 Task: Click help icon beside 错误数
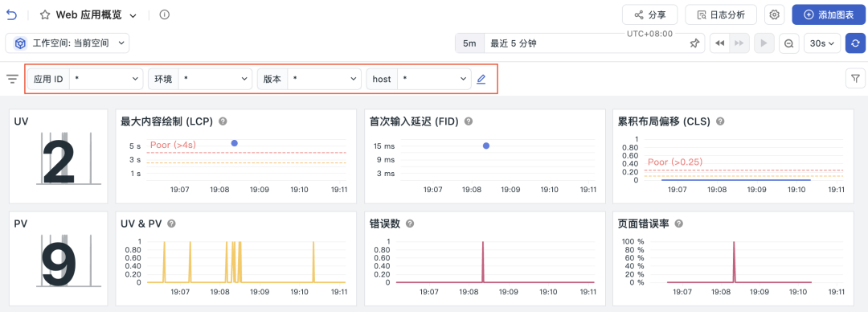[x=410, y=224]
